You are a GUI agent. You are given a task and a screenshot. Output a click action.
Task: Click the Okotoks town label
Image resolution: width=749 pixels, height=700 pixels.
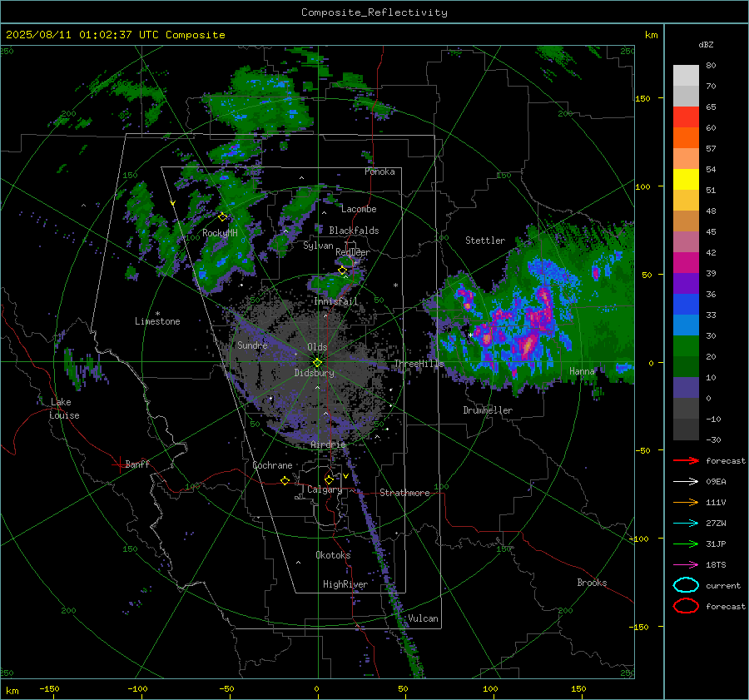(x=333, y=555)
